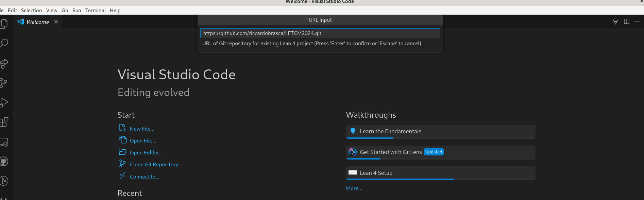
Task: Click the Clone Git Repository... link
Action: (x=156, y=164)
